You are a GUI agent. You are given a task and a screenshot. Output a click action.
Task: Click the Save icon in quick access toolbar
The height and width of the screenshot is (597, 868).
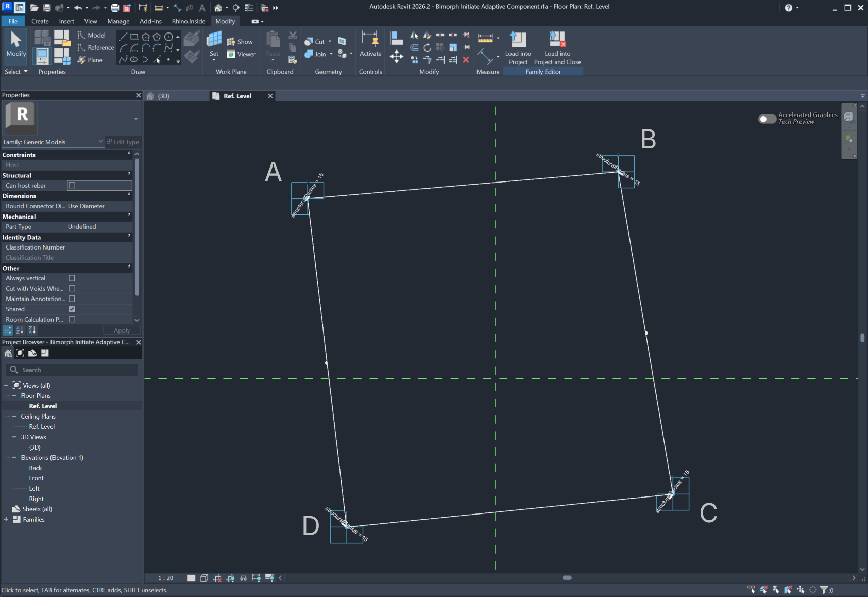tap(47, 8)
